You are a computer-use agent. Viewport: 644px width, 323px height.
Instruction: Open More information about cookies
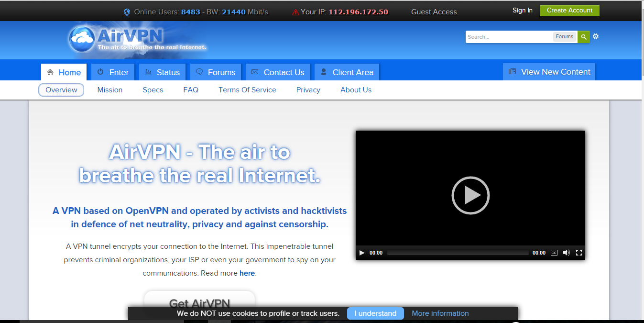click(440, 313)
